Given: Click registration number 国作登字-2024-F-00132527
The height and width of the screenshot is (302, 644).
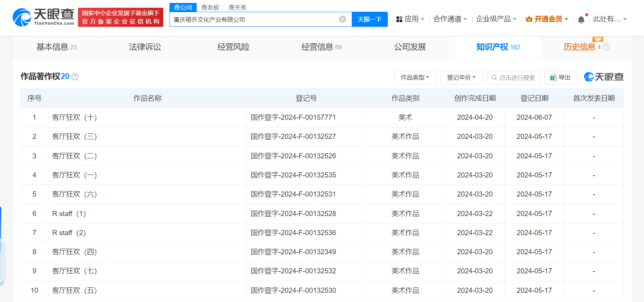Looking at the screenshot, I should (x=293, y=136).
